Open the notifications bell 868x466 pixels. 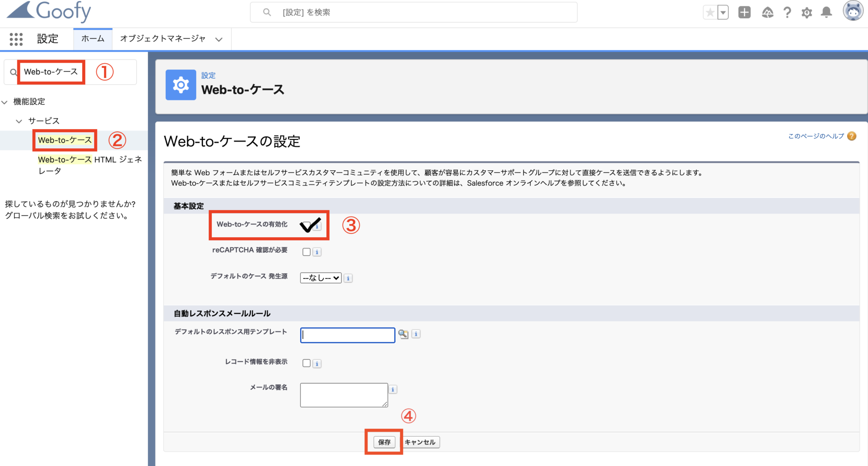pyautogui.click(x=826, y=12)
